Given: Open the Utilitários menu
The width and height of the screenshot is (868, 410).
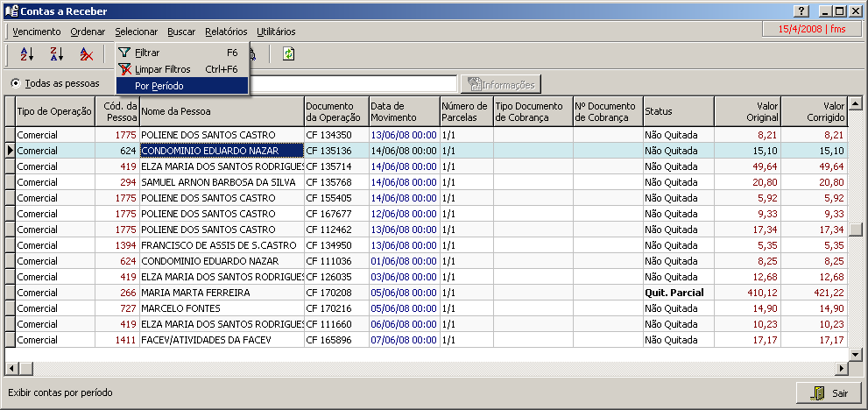Looking at the screenshot, I should coord(276,32).
